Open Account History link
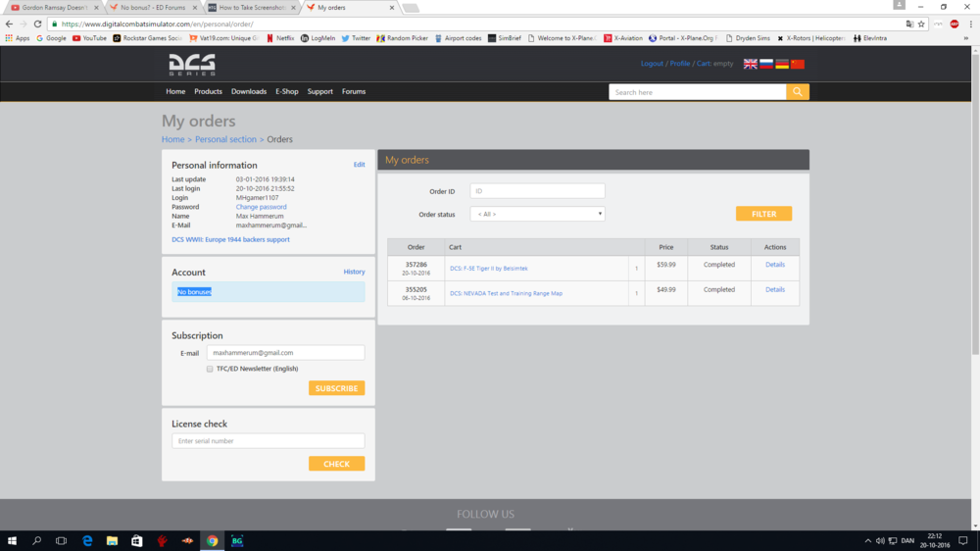Image resolution: width=980 pixels, height=551 pixels. point(355,272)
